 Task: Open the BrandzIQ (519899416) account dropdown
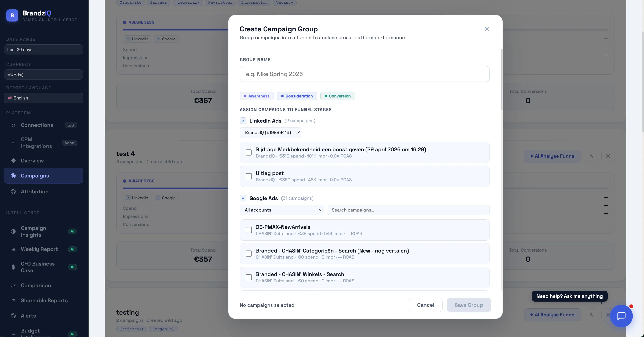click(x=270, y=132)
